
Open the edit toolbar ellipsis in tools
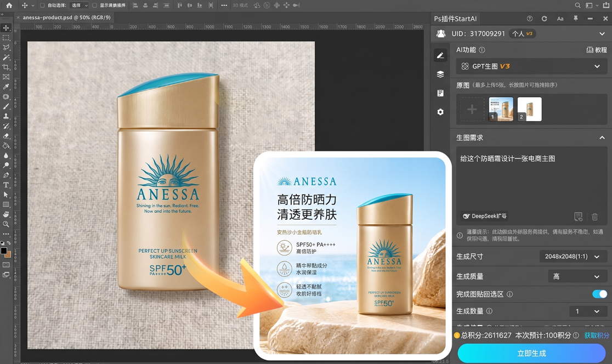tap(6, 234)
